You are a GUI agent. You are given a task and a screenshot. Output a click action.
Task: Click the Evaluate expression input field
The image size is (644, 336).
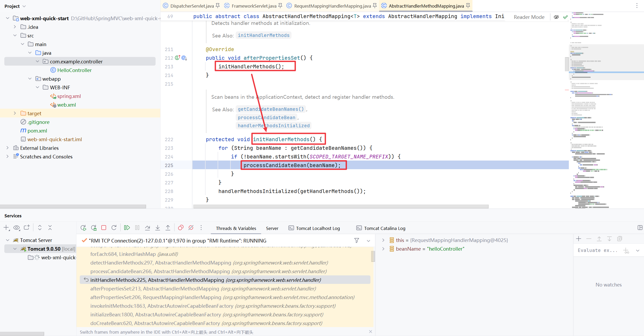[597, 250]
